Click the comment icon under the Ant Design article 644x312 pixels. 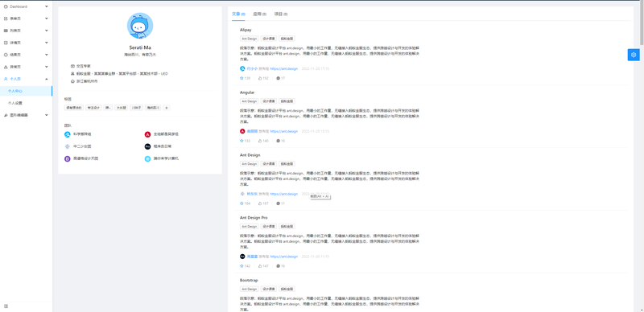pyautogui.click(x=278, y=203)
